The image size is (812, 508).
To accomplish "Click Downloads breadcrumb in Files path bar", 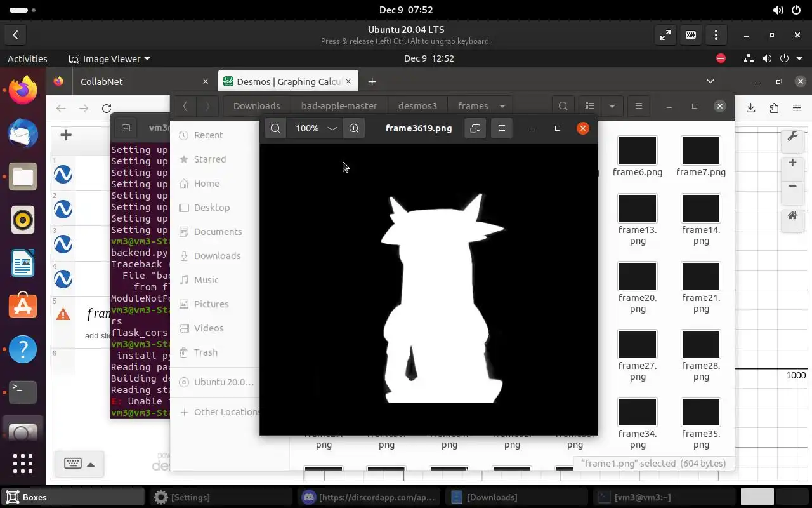I will (256, 106).
